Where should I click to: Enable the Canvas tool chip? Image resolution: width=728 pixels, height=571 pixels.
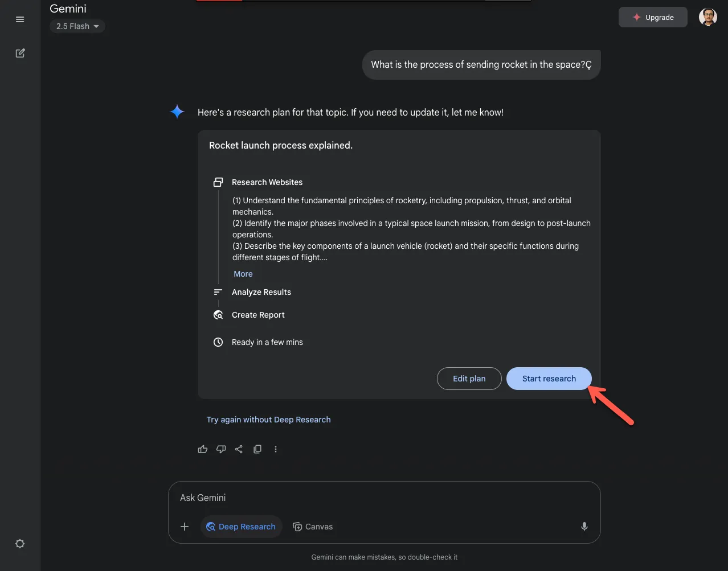(313, 527)
